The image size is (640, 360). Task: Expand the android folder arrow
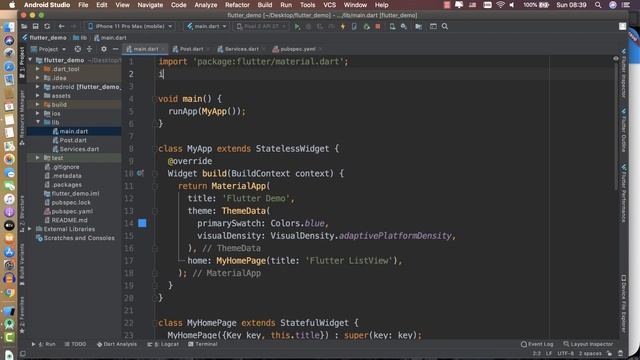click(38, 87)
